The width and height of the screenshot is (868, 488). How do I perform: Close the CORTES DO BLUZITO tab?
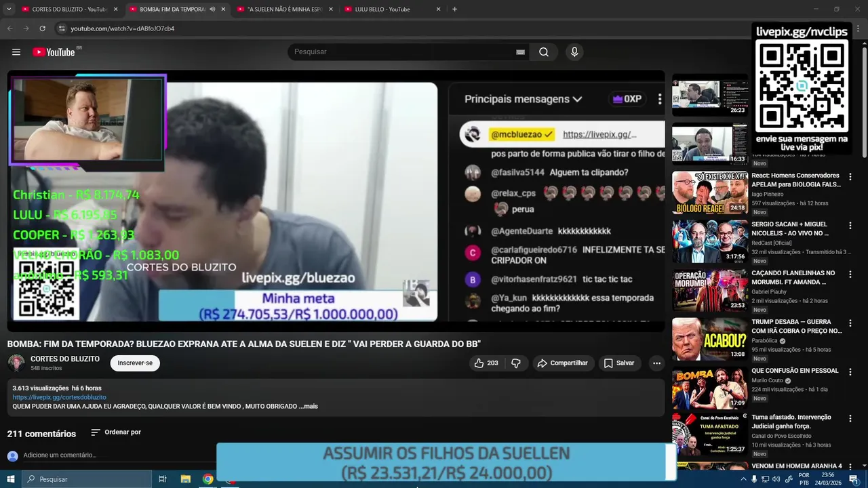tap(115, 9)
